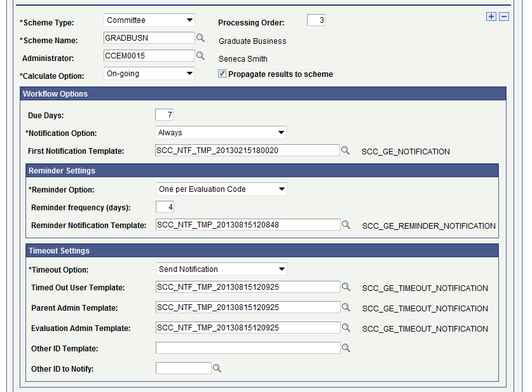Screen dimensions: 532x392
Task: Expand the Notification Option dropdown
Action: click(x=221, y=133)
